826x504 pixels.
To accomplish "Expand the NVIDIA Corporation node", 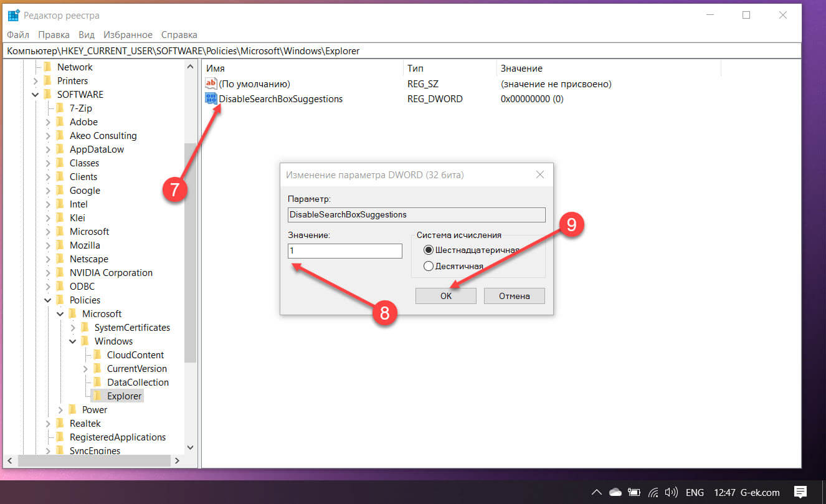I will pyautogui.click(x=48, y=273).
